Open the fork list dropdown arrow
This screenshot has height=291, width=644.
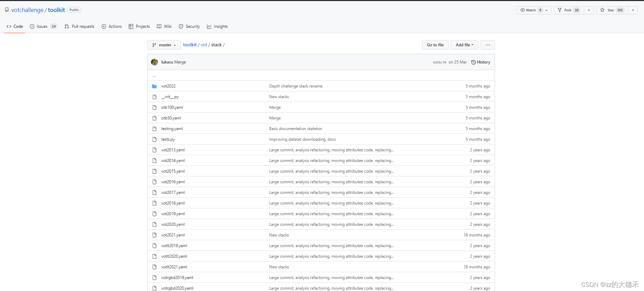(589, 10)
